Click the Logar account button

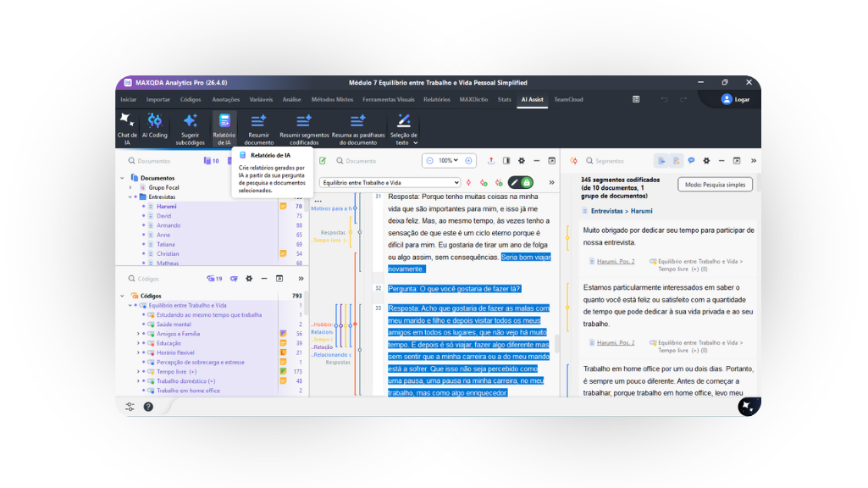coord(735,99)
